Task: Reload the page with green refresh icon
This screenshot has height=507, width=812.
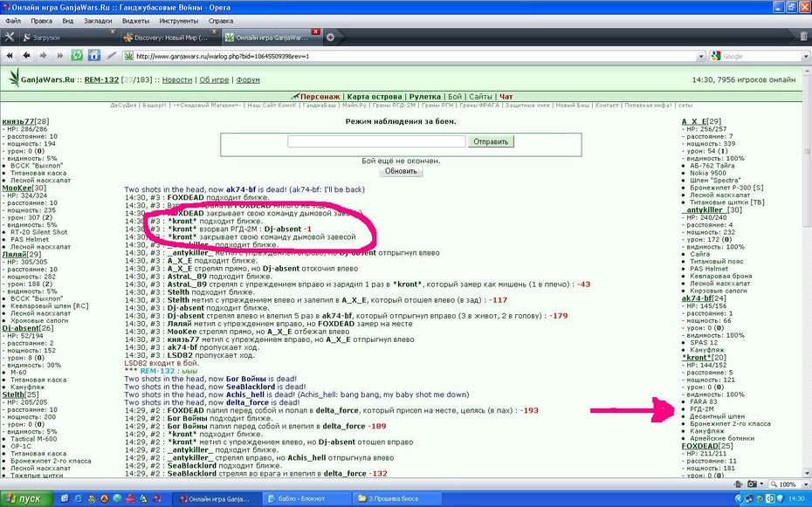Action: [x=77, y=55]
